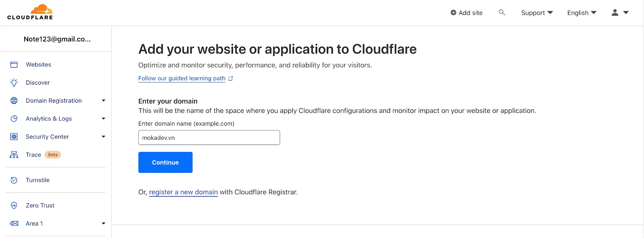This screenshot has width=644, height=238.
Task: Click the Note123@gmail.co... account name
Action: click(57, 39)
